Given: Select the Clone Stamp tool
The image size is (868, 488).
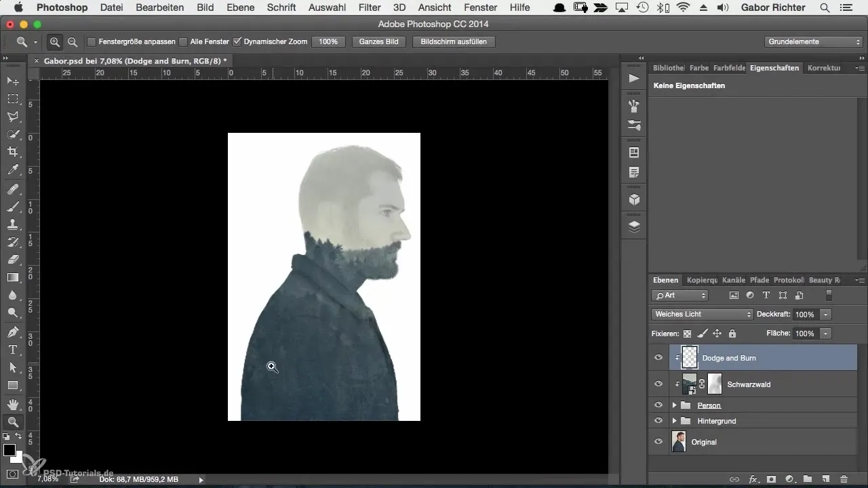Looking at the screenshot, I should coord(13,224).
